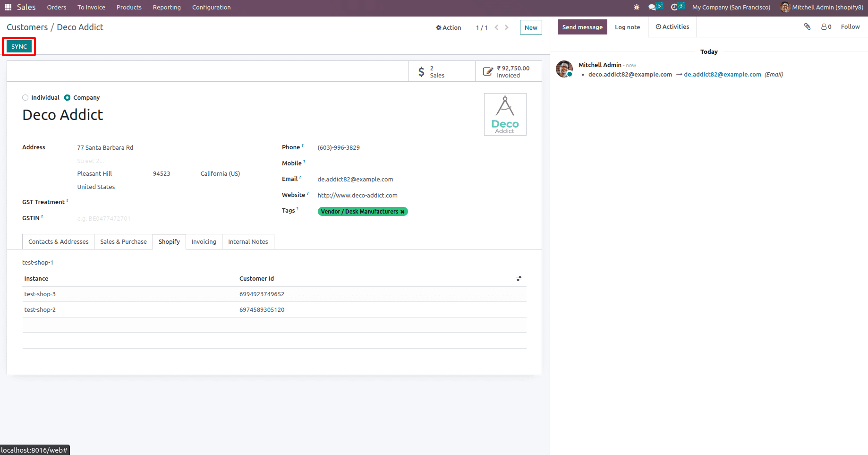Open Activities in chatter
This screenshot has width=868, height=455.
(672, 27)
